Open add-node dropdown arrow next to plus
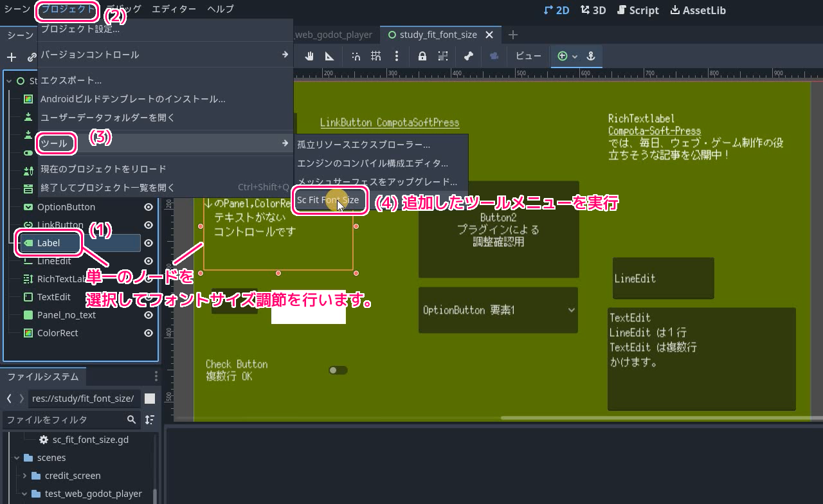823x504 pixels. pyautogui.click(x=575, y=56)
